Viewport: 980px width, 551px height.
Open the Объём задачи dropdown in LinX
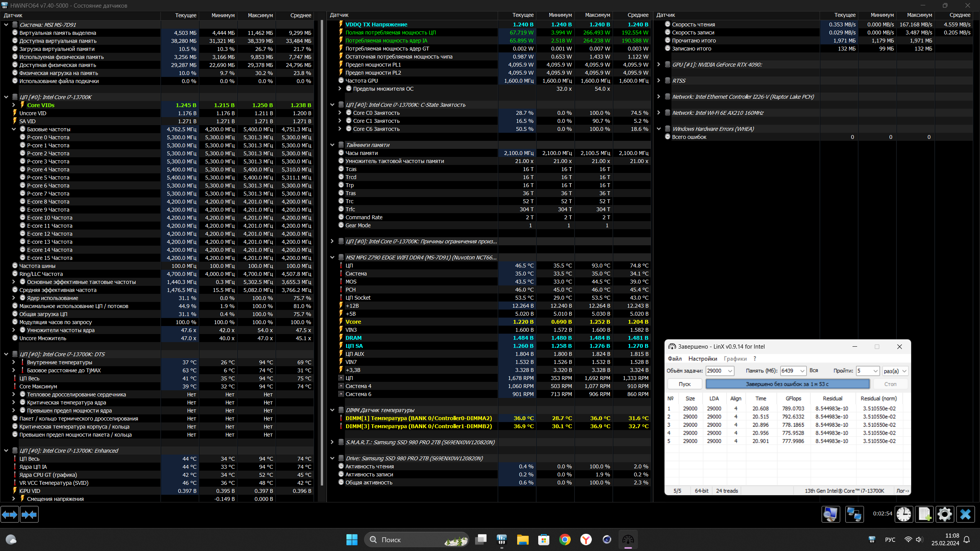730,371
